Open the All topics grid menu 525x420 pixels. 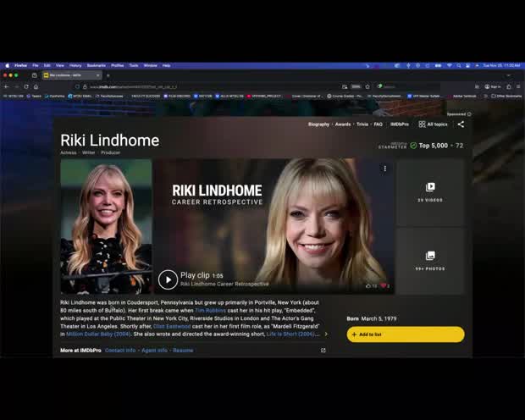point(433,124)
